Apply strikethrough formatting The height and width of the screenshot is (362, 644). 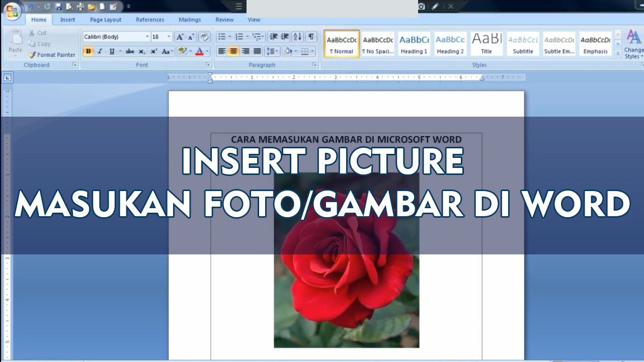click(x=130, y=51)
